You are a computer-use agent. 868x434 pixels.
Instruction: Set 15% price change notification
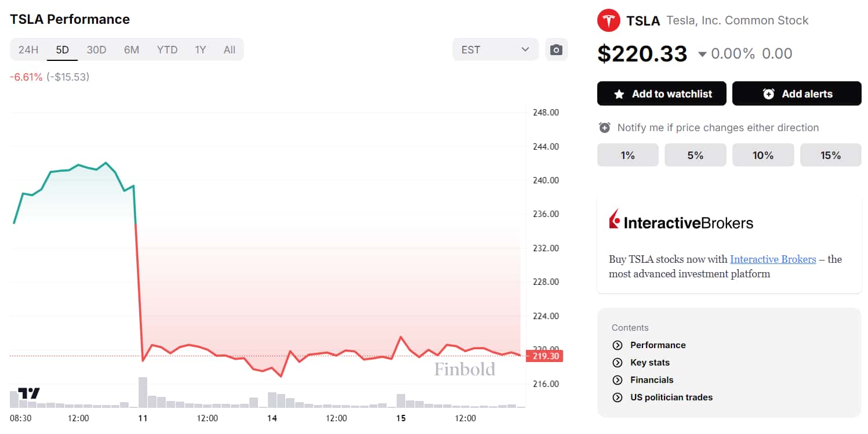(x=831, y=155)
